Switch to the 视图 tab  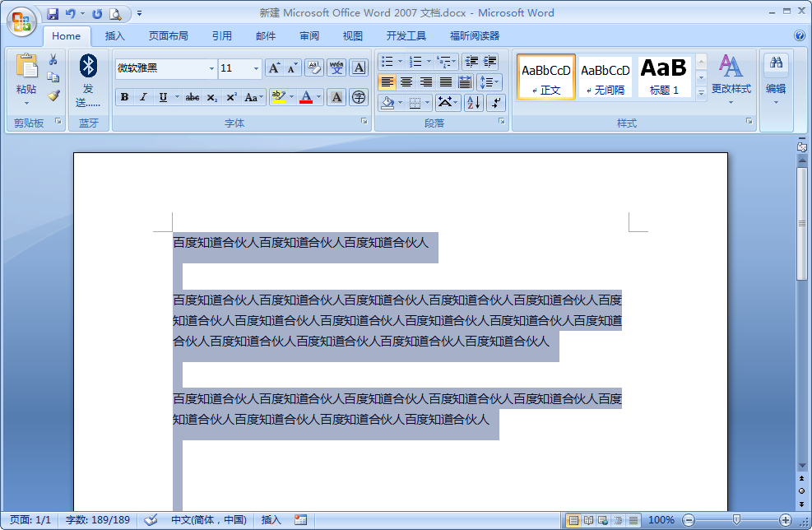point(353,35)
